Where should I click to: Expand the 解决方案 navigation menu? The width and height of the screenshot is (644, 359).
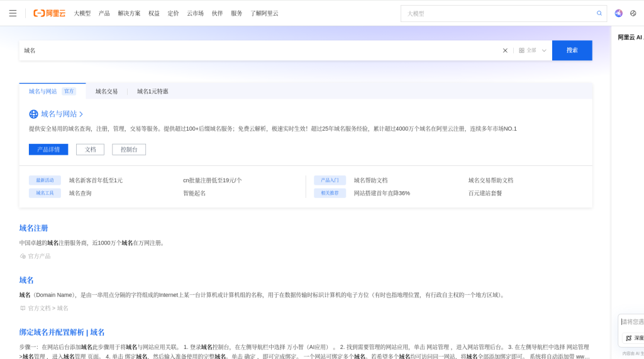point(129,13)
